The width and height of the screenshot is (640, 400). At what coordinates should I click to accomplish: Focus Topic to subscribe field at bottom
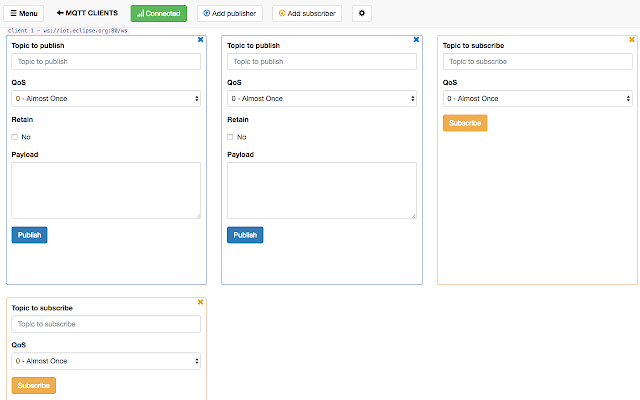click(106, 324)
